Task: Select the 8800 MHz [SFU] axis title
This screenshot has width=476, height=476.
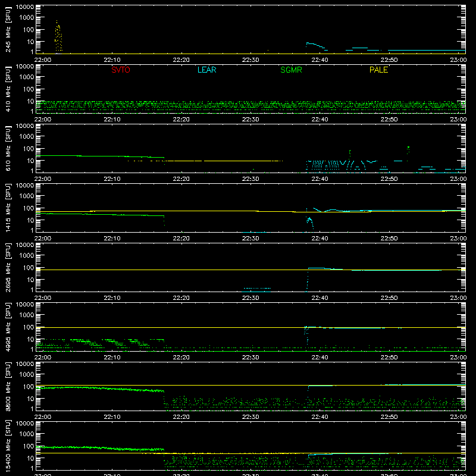Action: pos(8,386)
